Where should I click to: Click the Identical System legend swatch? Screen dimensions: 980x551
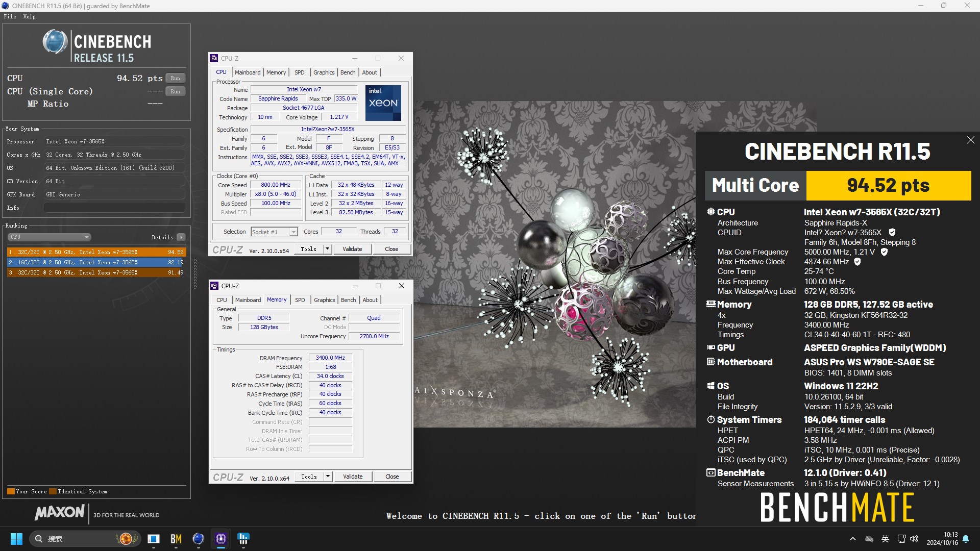(53, 491)
